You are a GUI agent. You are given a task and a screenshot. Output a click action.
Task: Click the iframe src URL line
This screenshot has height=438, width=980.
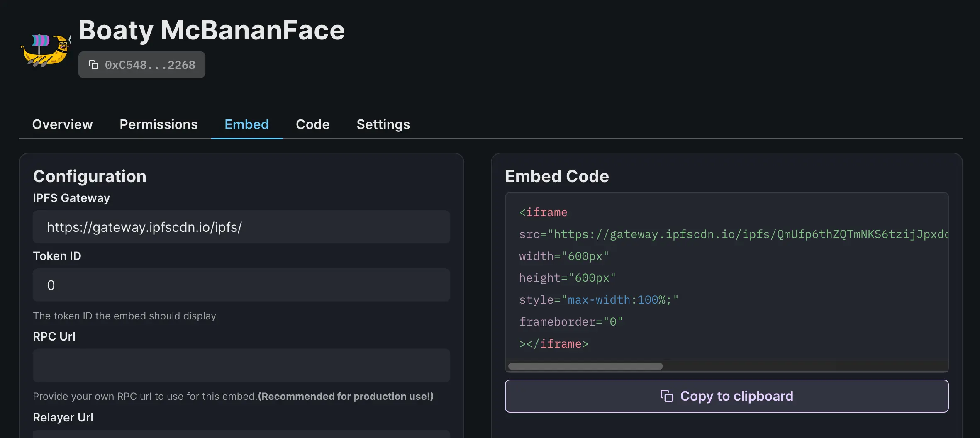733,234
